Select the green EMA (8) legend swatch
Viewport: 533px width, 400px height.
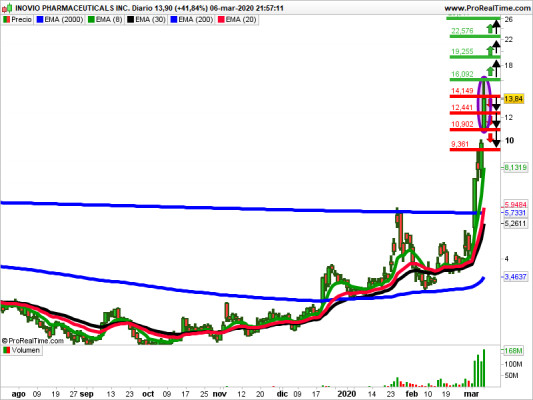click(x=91, y=20)
